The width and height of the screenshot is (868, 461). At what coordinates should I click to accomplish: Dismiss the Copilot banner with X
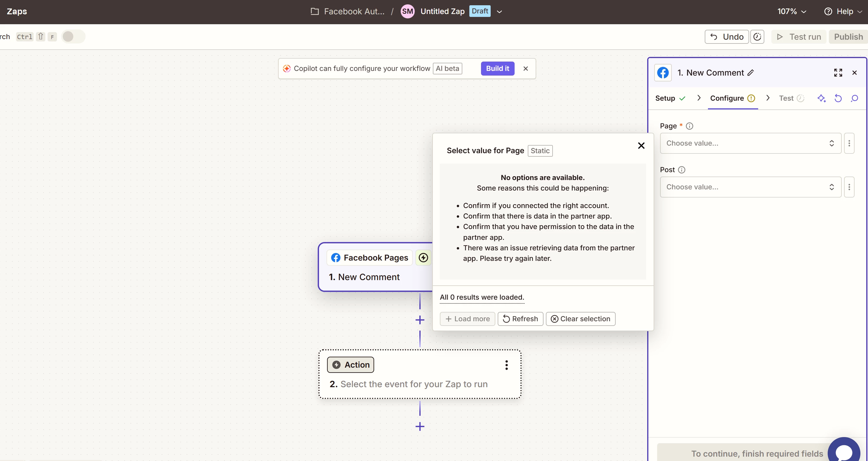(x=525, y=69)
